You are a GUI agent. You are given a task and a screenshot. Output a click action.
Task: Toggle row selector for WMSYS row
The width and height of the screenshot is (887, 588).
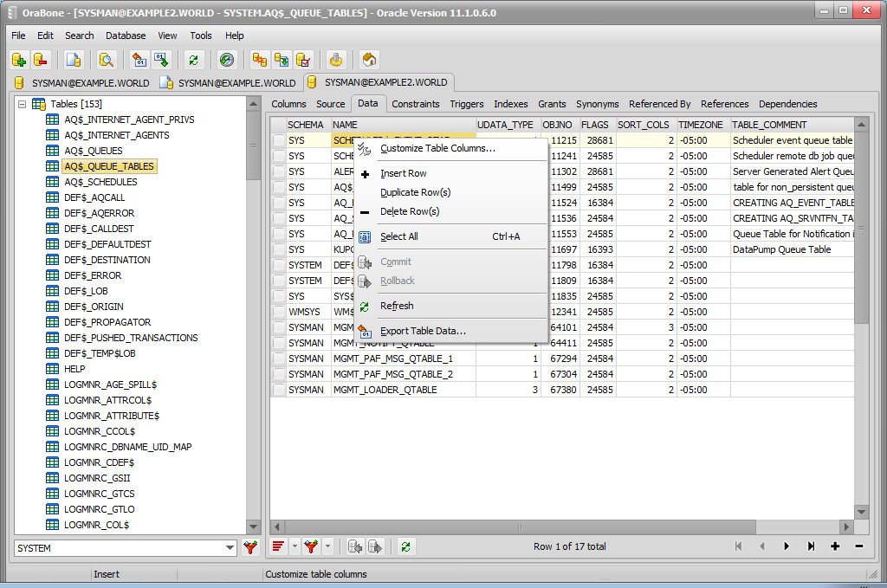point(278,312)
